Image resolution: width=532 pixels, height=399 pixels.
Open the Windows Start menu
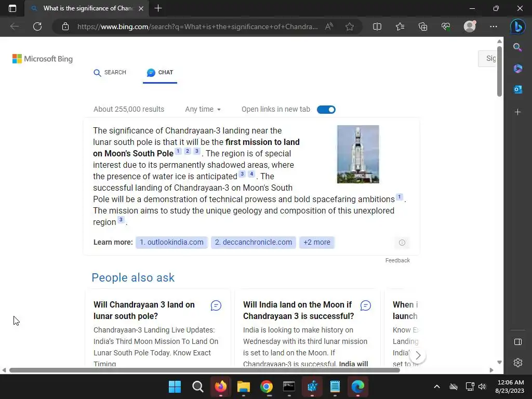[175, 387]
